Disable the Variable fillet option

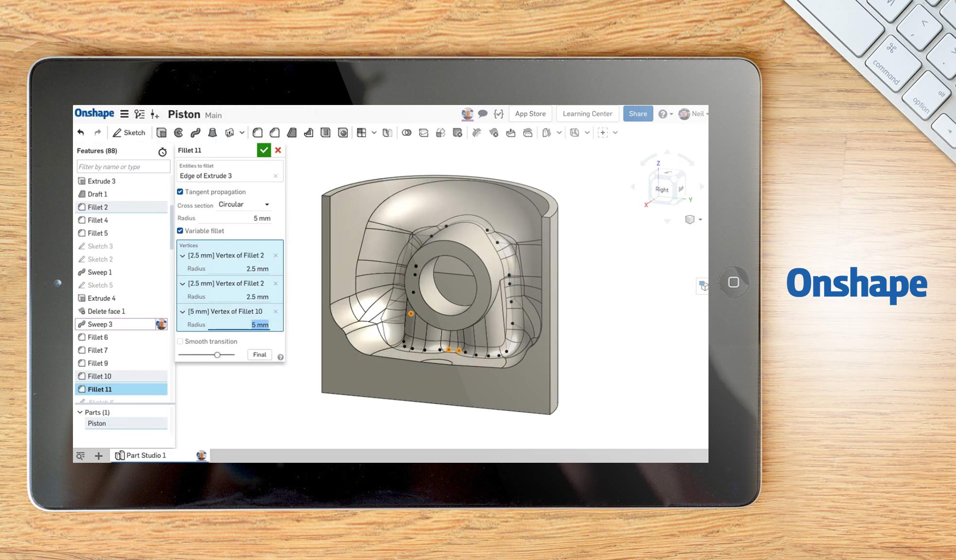(x=180, y=230)
